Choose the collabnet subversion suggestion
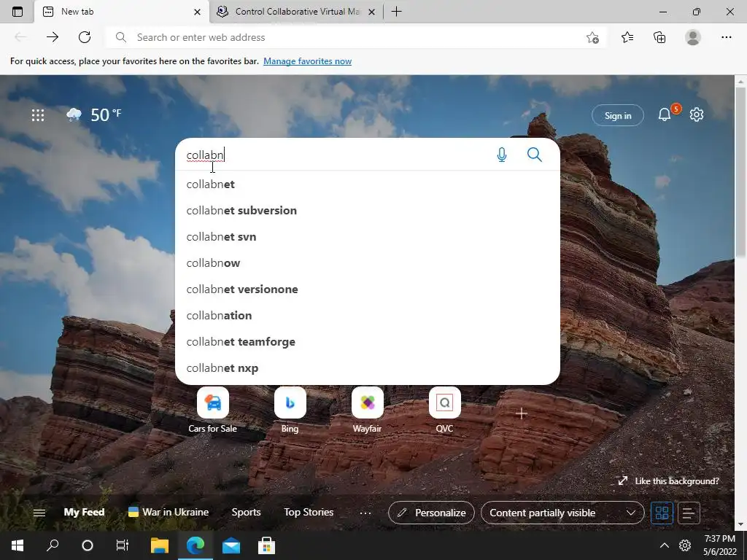 (x=368, y=211)
